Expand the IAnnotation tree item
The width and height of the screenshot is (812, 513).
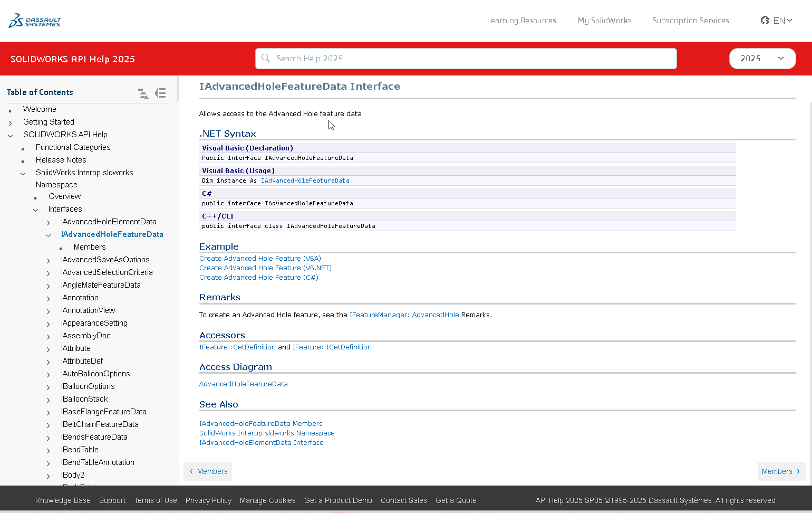(48, 298)
